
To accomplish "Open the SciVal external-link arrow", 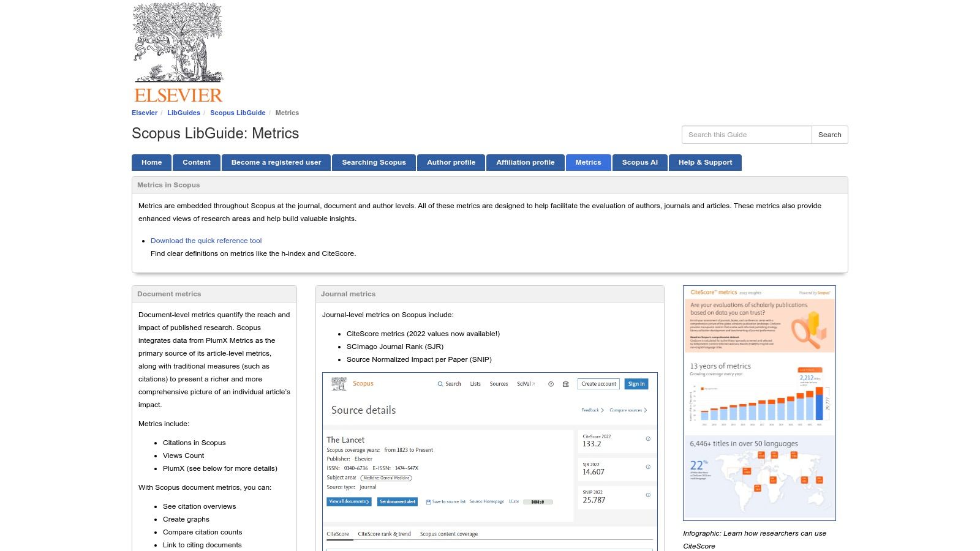I will 533,384.
